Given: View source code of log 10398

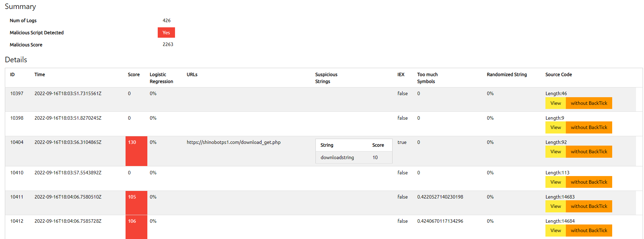Looking at the screenshot, I should pos(555,127).
